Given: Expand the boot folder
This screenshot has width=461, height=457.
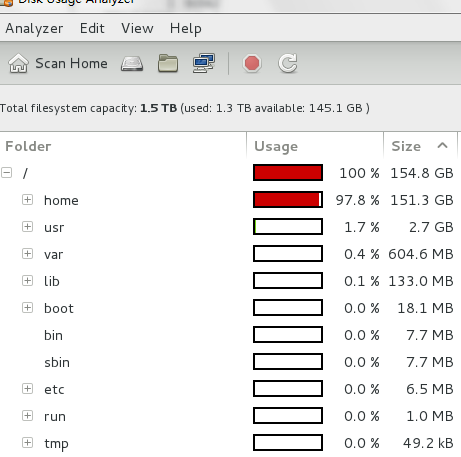Looking at the screenshot, I should 27,308.
